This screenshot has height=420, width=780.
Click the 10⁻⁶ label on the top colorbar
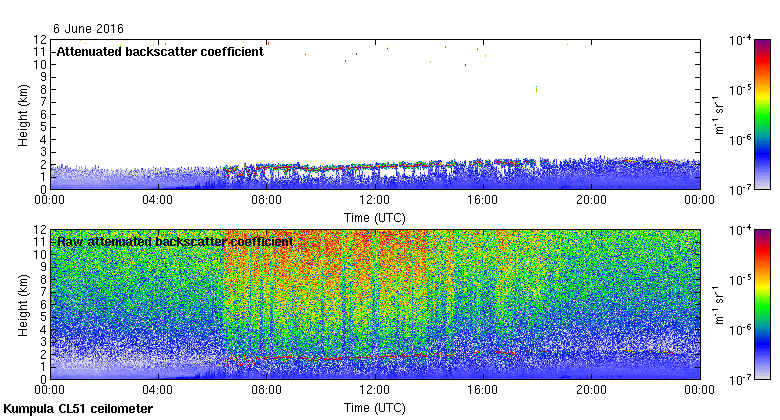[740, 140]
